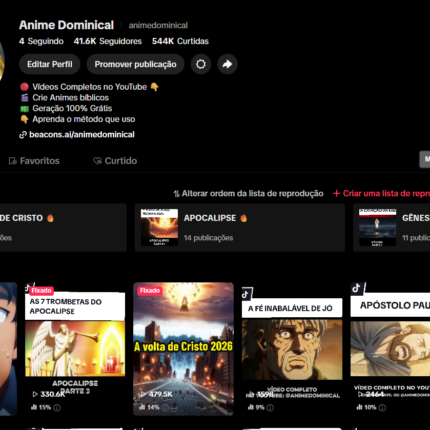Open A volta de Cristo 2026 video
The height and width of the screenshot is (430, 430).
click(x=183, y=349)
